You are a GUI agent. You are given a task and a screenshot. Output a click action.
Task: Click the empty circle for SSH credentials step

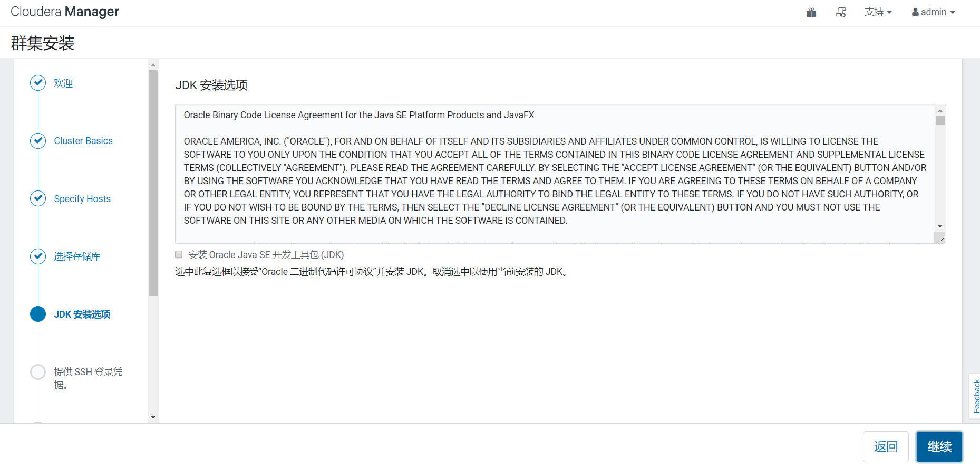coord(38,372)
